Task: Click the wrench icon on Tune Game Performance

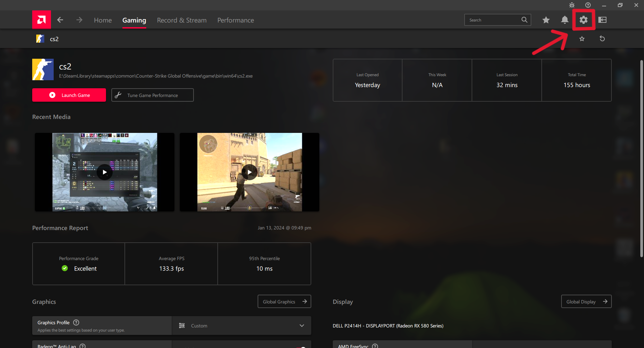Action: 118,95
